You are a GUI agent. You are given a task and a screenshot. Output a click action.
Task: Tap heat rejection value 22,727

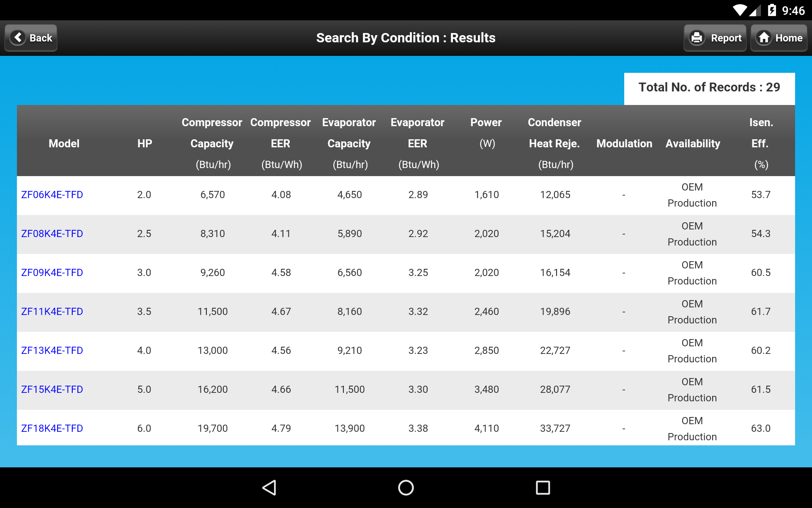click(x=555, y=351)
